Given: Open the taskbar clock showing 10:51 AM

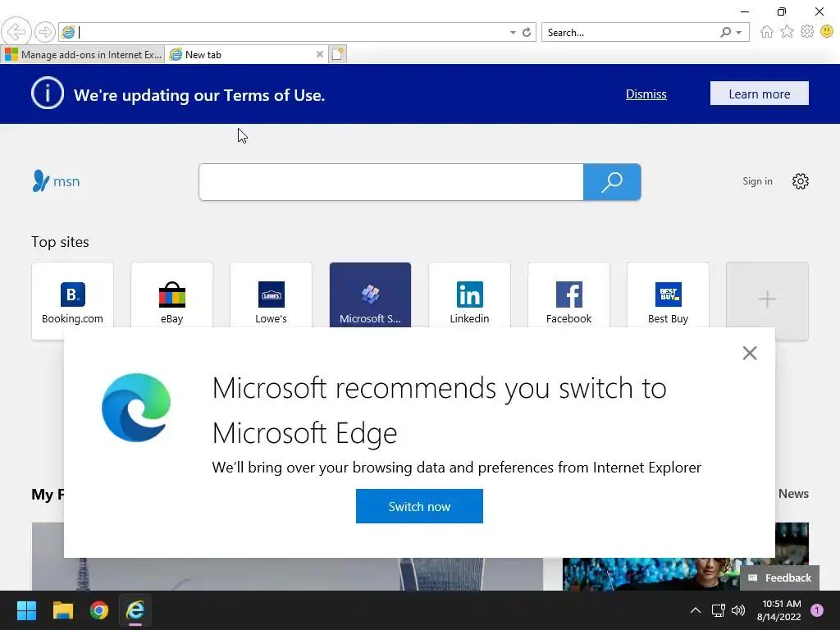Looking at the screenshot, I should [779, 610].
